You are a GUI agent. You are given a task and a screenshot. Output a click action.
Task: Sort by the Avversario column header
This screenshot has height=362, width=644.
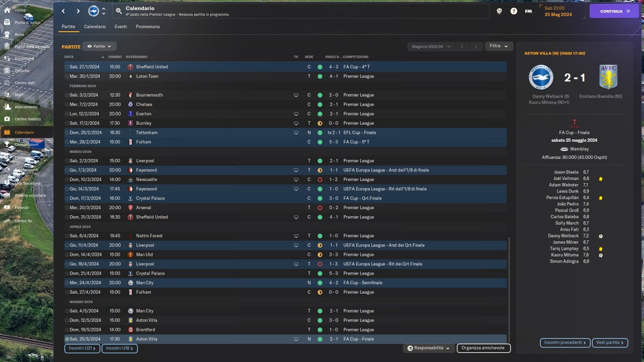[x=136, y=57]
